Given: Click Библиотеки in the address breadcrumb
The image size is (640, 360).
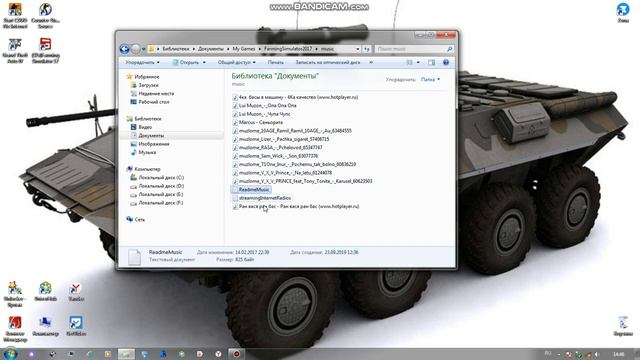Looking at the screenshot, I should pyautogui.click(x=176, y=49).
